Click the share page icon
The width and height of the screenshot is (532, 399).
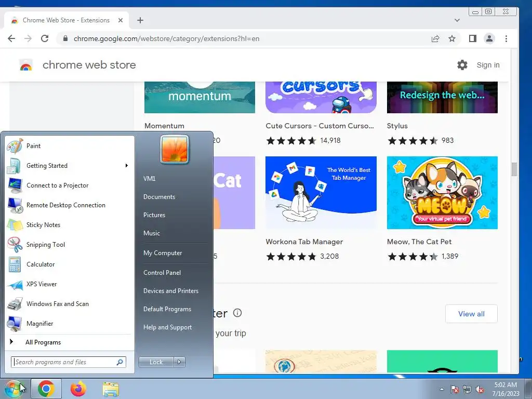tap(435, 38)
